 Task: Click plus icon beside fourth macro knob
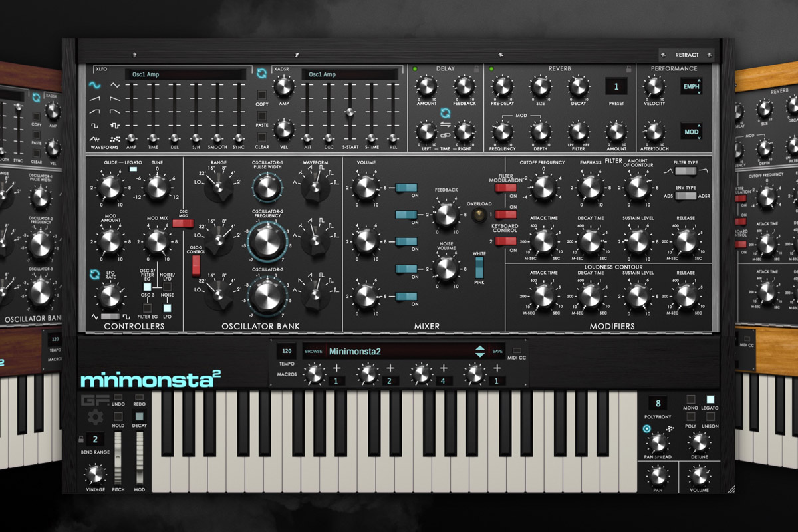tap(497, 368)
